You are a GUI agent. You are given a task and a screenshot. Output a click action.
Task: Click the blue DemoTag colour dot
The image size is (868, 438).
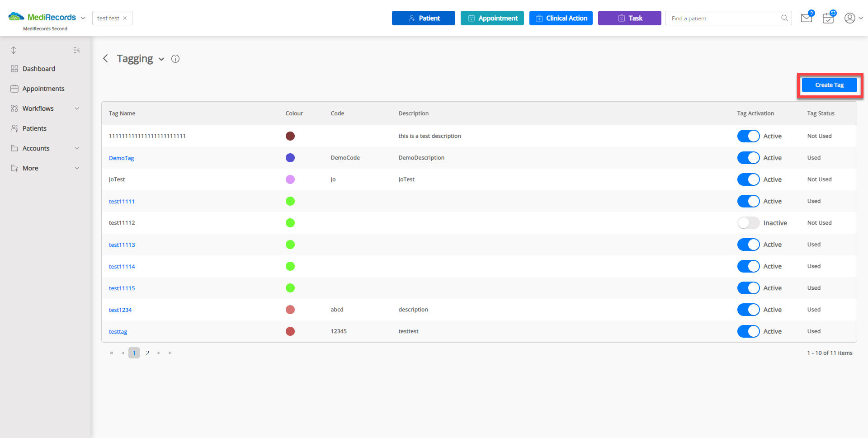290,158
